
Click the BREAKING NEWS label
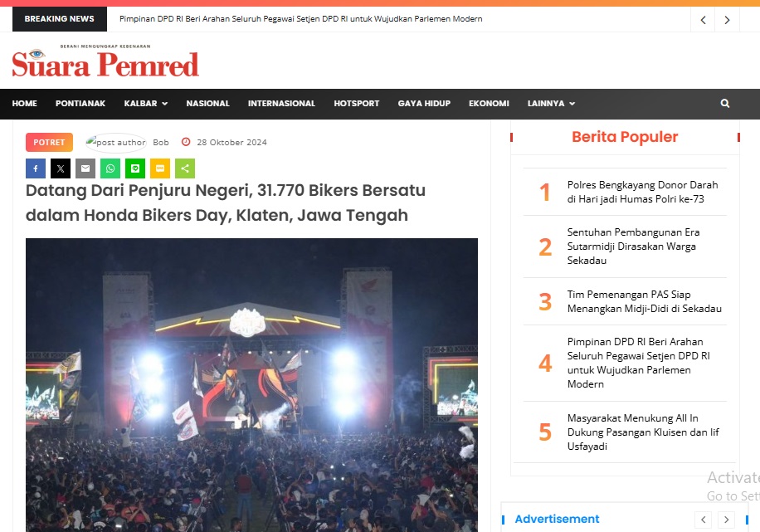(60, 19)
